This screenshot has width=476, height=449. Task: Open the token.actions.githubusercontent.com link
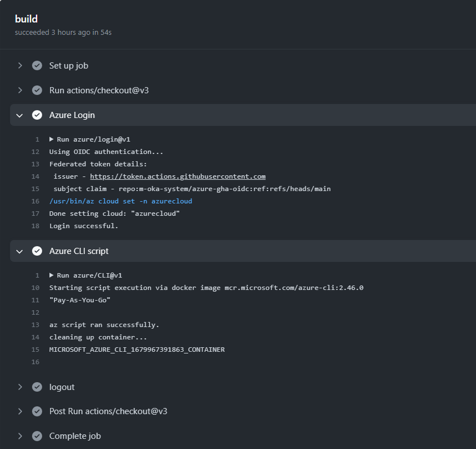point(178,176)
